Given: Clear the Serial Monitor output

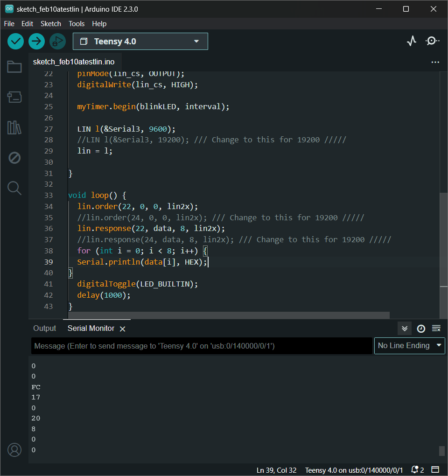Looking at the screenshot, I should [x=436, y=329].
